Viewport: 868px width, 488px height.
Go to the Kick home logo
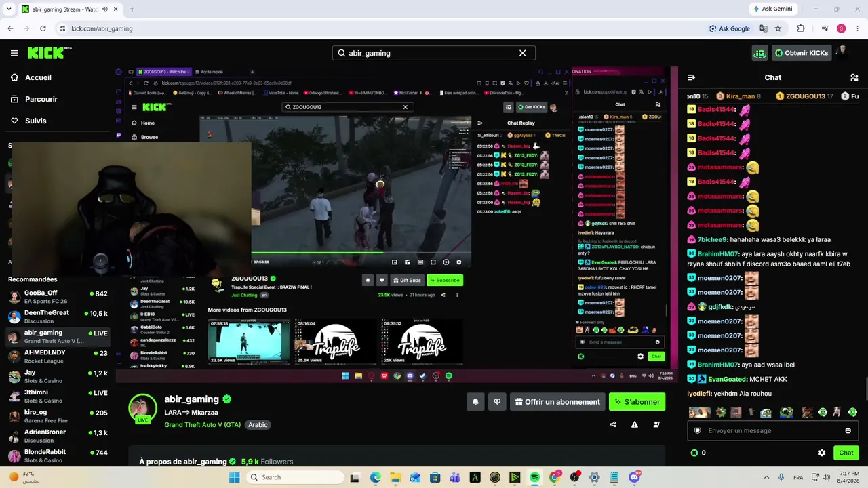(50, 53)
